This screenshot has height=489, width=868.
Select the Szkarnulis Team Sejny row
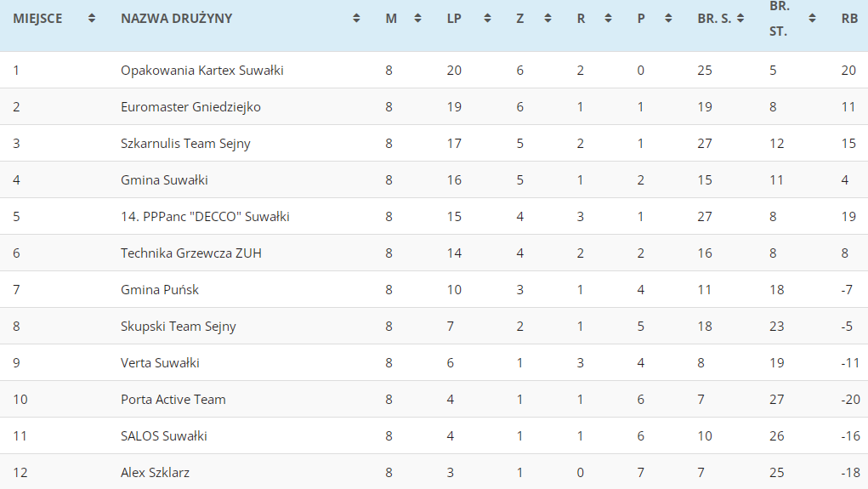(185, 144)
